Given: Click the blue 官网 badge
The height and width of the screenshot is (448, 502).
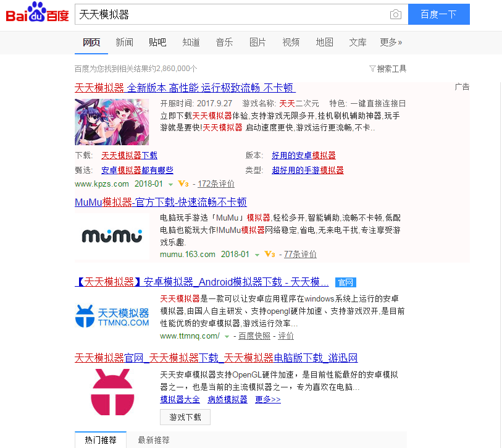Looking at the screenshot, I should (345, 282).
